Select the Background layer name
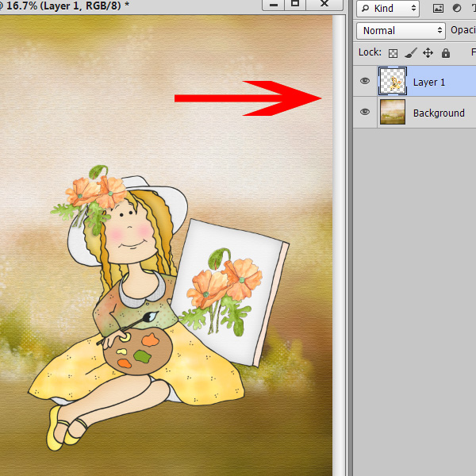 pyautogui.click(x=439, y=113)
